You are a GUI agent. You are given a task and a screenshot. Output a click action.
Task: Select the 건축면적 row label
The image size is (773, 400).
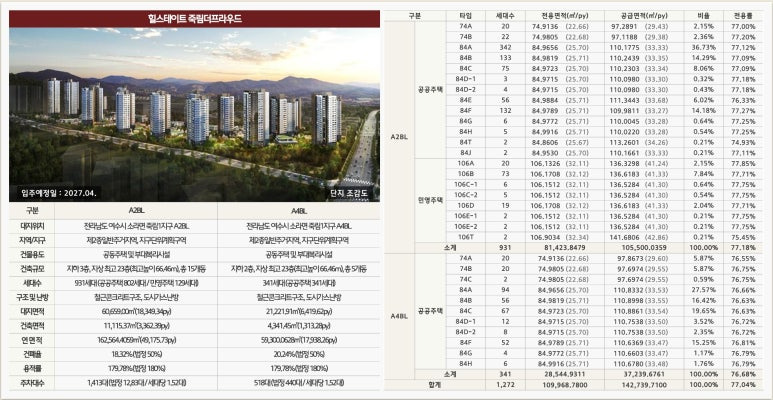coord(32,326)
